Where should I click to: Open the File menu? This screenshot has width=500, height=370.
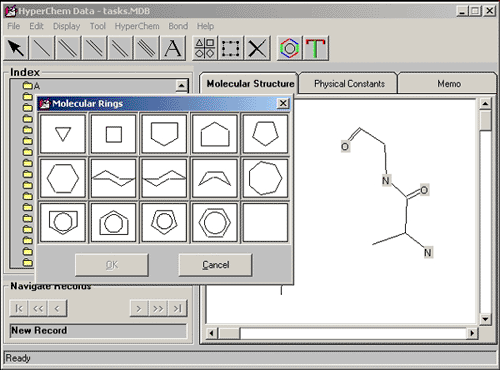pos(14,26)
